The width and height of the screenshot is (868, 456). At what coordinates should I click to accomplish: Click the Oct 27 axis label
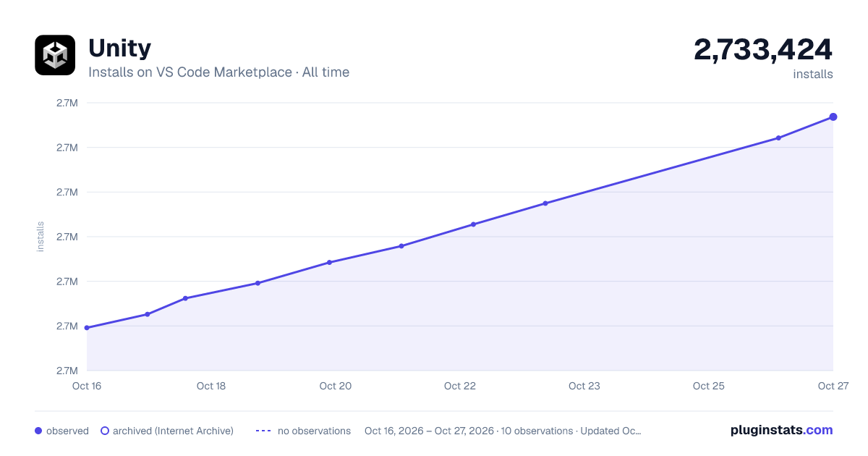pos(833,386)
